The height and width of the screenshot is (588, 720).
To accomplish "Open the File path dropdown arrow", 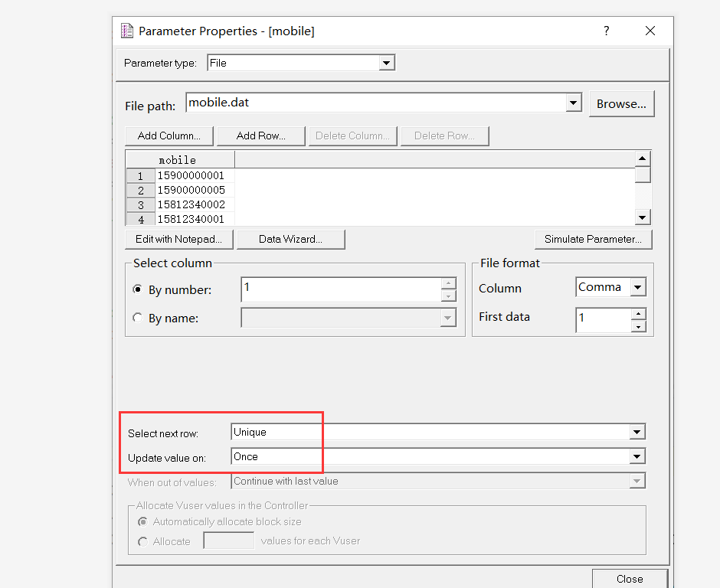I will coord(574,103).
